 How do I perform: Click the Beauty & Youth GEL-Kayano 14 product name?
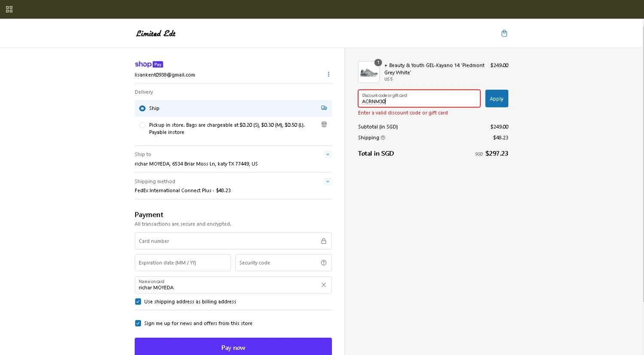pos(434,69)
